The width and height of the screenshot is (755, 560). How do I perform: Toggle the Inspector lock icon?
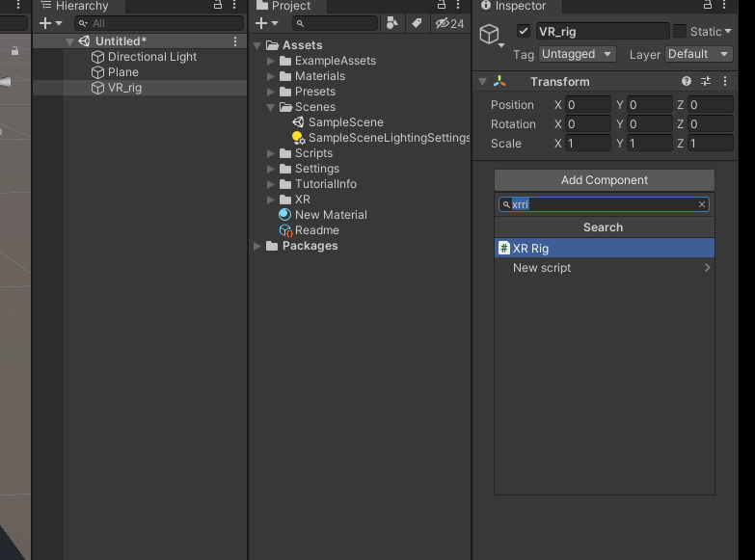[708, 5]
